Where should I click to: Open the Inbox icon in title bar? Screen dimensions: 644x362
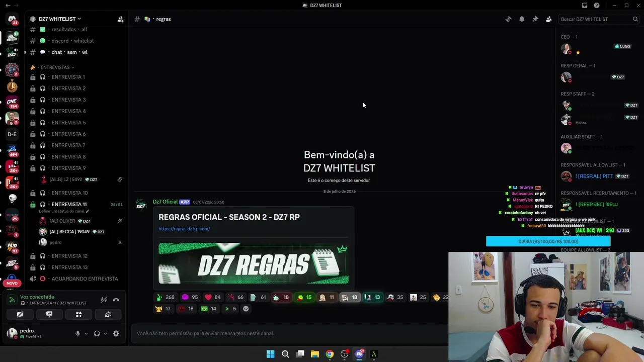[x=585, y=6]
